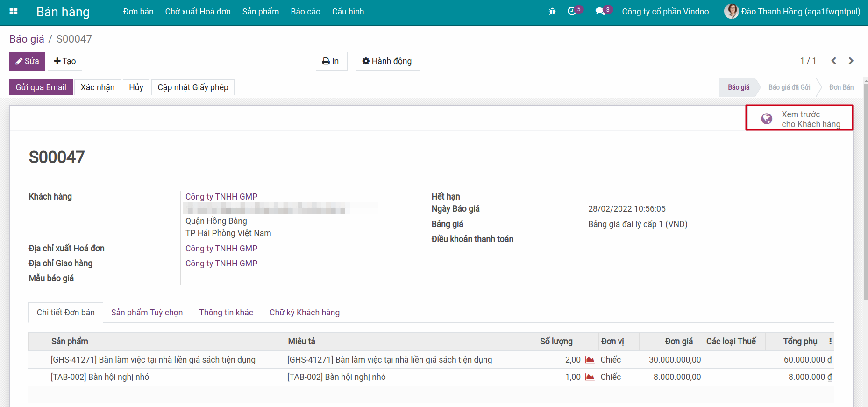Viewport: 868px width, 407px height.
Task: Click quantity 1,00 cell
Action: pyautogui.click(x=573, y=377)
